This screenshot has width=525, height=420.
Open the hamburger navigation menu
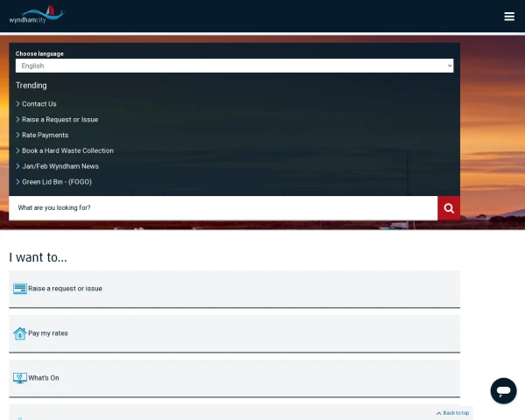(509, 16)
